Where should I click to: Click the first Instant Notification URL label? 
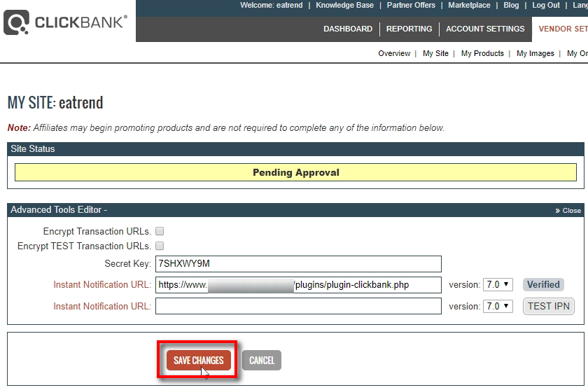point(102,285)
